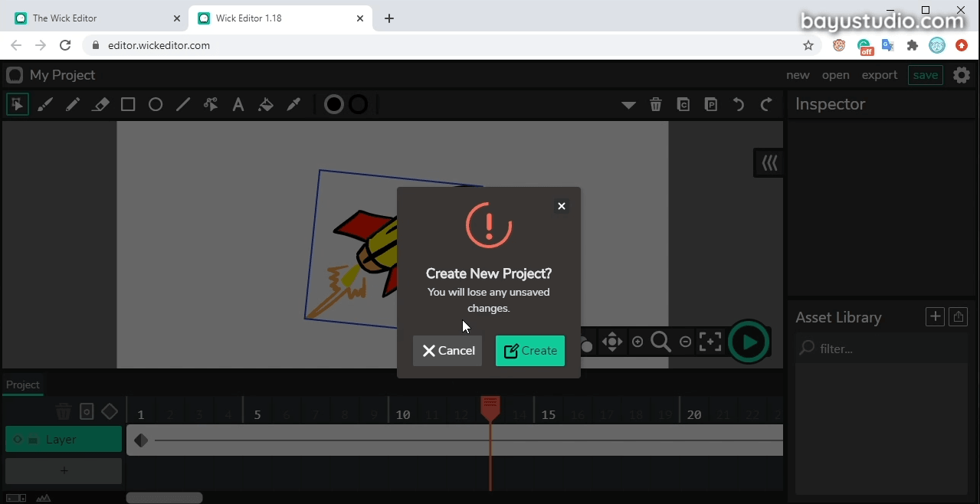Activate the Zoom tool
The height and width of the screenshot is (504, 980).
(x=660, y=342)
